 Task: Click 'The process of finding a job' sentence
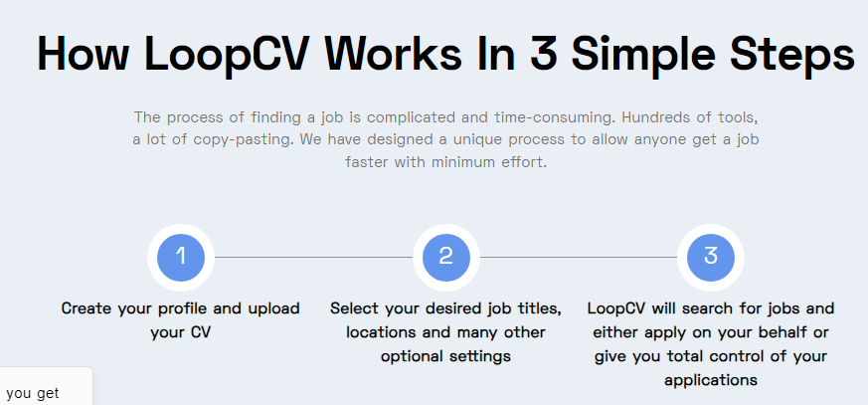click(248, 117)
